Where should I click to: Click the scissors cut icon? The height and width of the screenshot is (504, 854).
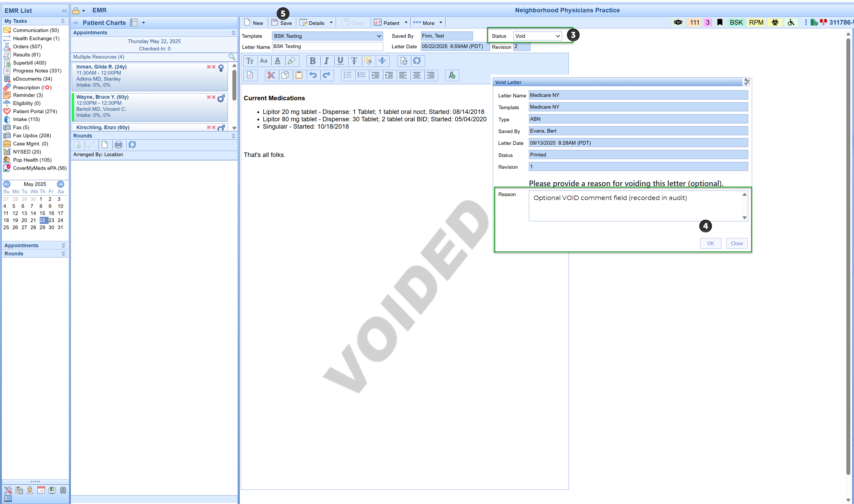point(271,75)
